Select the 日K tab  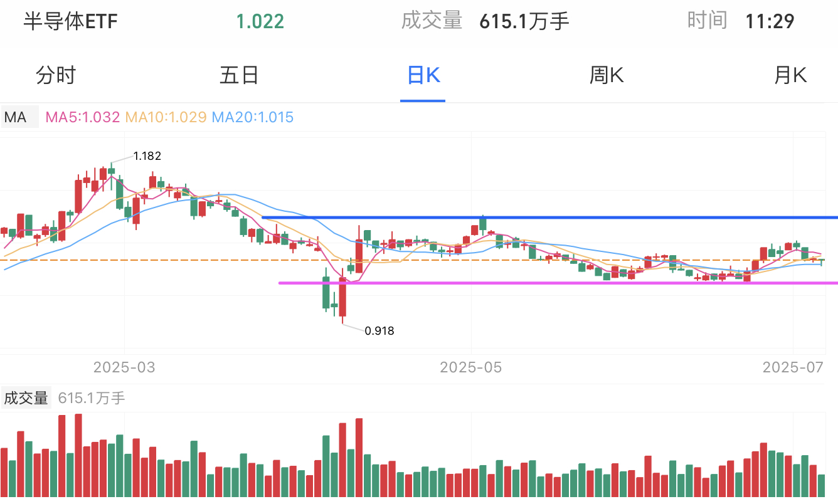coord(423,76)
